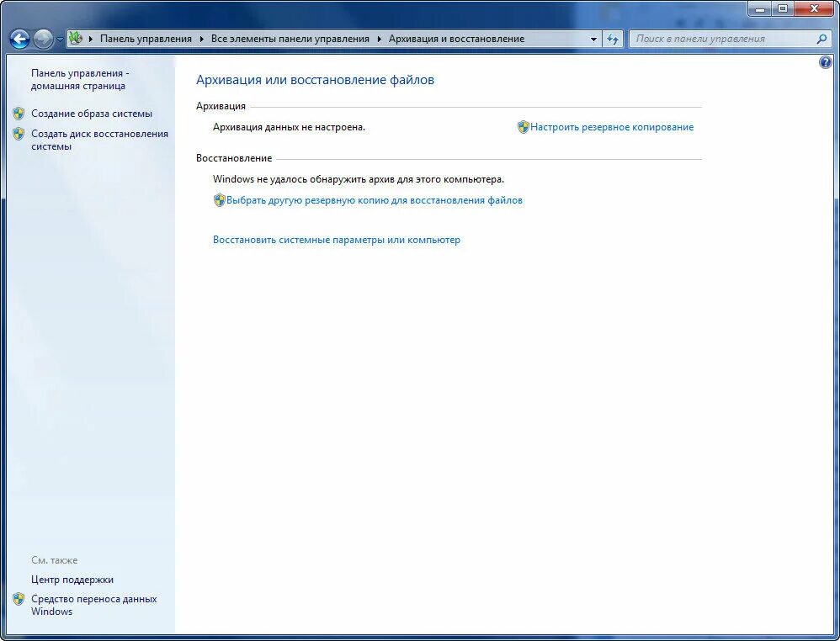Go back with the blue Back arrow
Screen dimensions: 840x641
coord(20,39)
